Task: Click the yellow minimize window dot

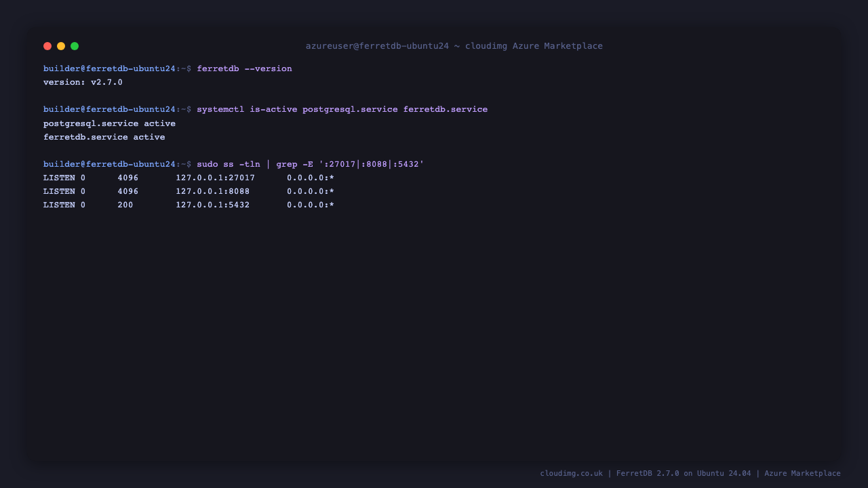Action: click(x=61, y=46)
